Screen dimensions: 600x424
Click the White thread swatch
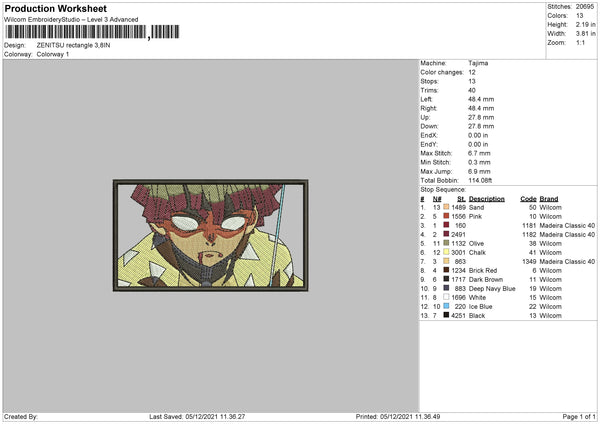pyautogui.click(x=446, y=297)
